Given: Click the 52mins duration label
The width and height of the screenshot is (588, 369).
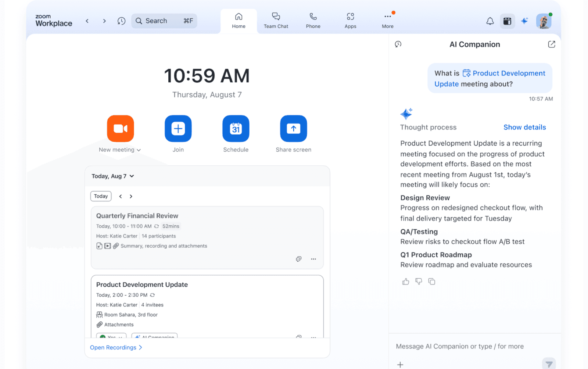Looking at the screenshot, I should pyautogui.click(x=171, y=226).
